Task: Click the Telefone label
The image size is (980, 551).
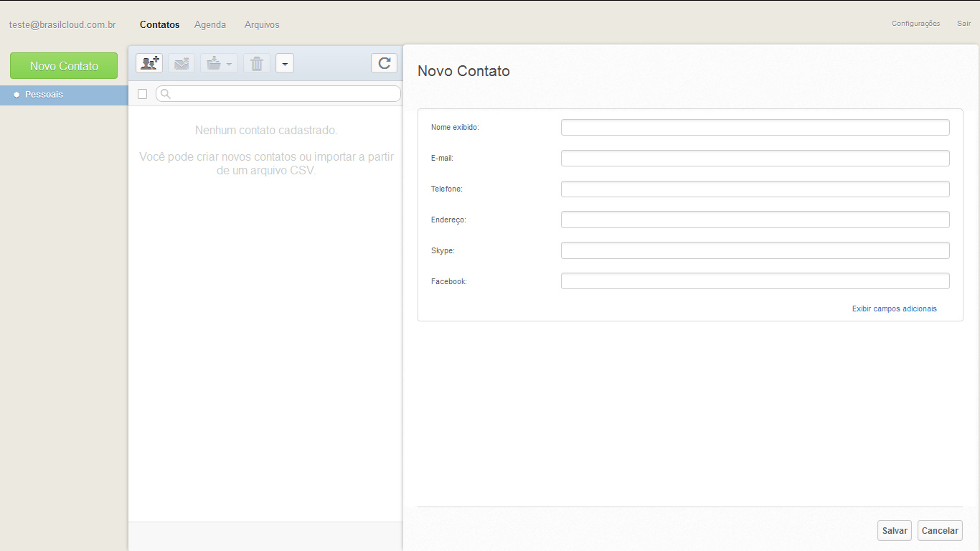Action: tap(447, 189)
